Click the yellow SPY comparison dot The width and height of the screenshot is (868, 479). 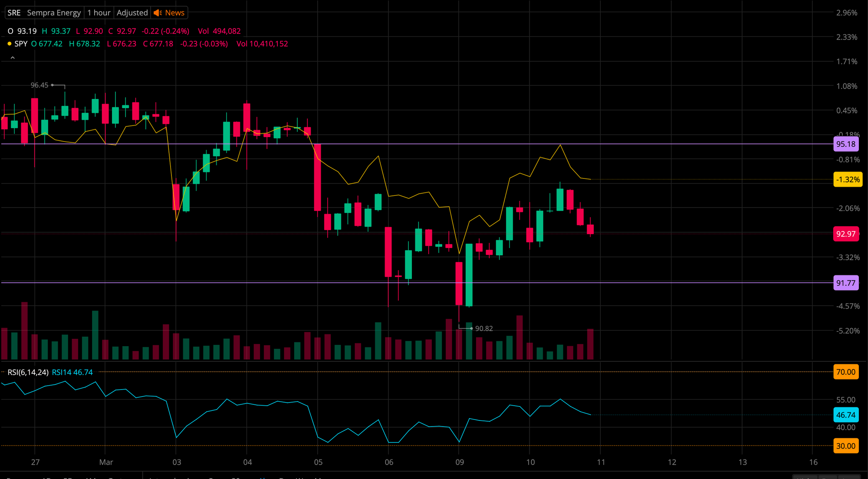pyautogui.click(x=10, y=44)
